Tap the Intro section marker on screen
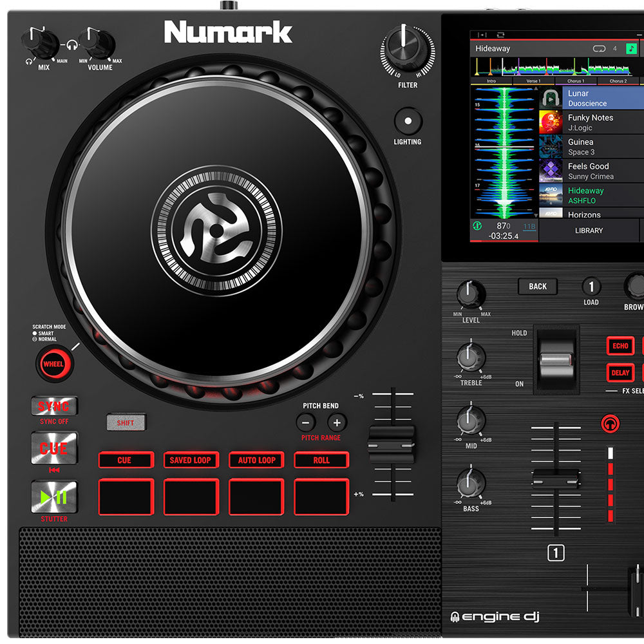This screenshot has height=644, width=644. [491, 81]
